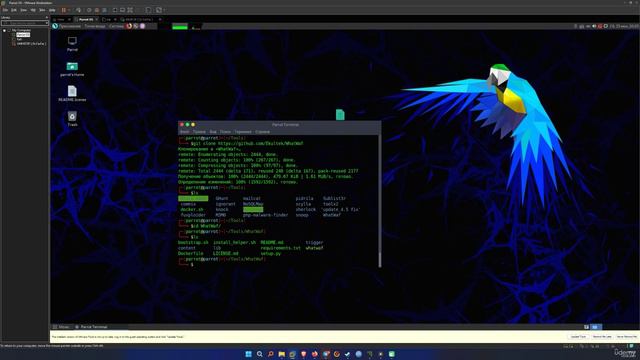Open the View menu in VMware

(x=24, y=10)
